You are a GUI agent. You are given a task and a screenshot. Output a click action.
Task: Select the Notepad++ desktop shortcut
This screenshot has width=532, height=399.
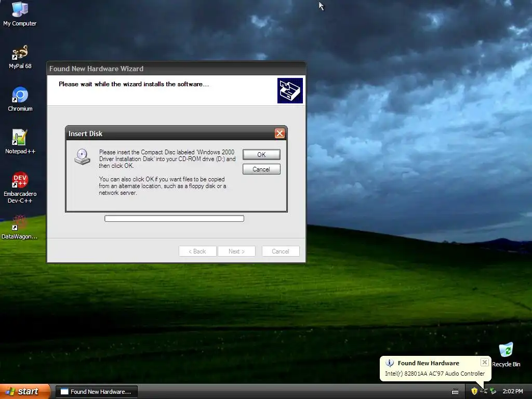(20, 142)
